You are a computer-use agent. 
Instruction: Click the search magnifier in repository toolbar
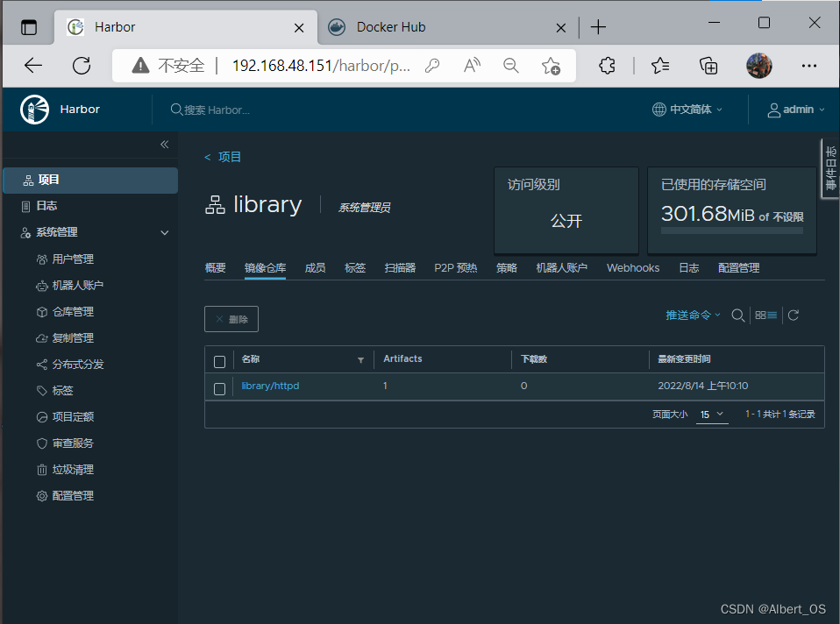coord(737,316)
